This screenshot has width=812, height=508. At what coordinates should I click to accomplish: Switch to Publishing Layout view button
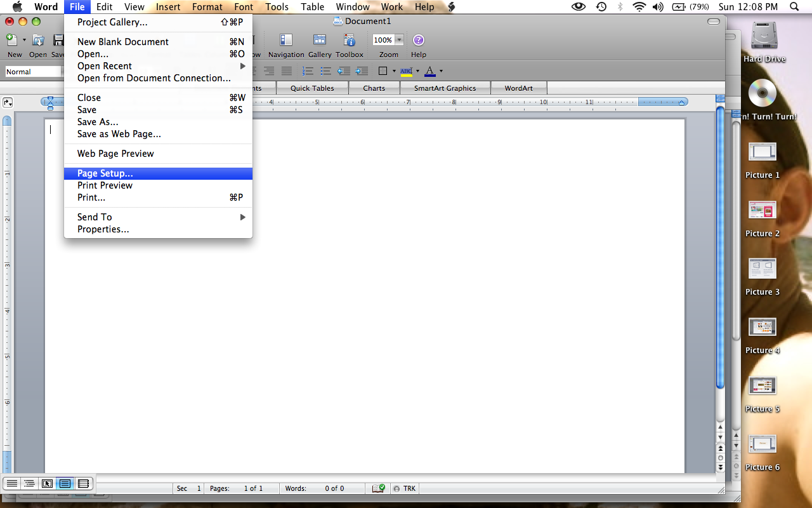point(47,483)
